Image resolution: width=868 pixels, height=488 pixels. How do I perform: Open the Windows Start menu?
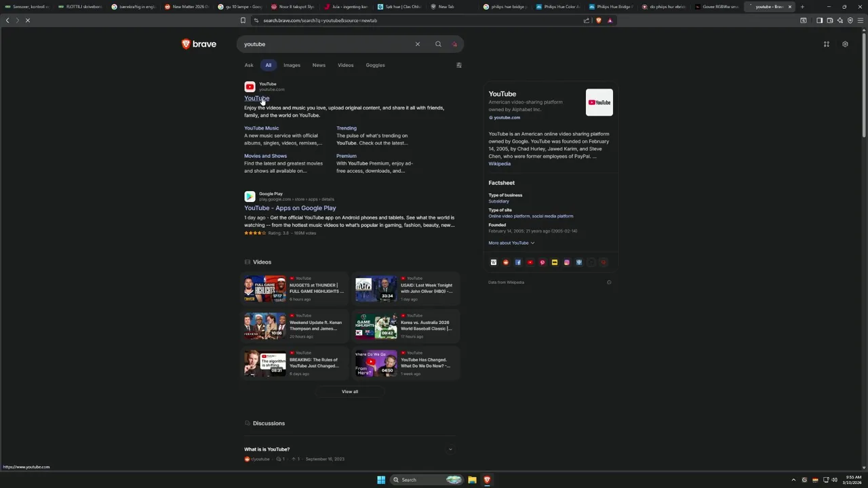pos(381,480)
